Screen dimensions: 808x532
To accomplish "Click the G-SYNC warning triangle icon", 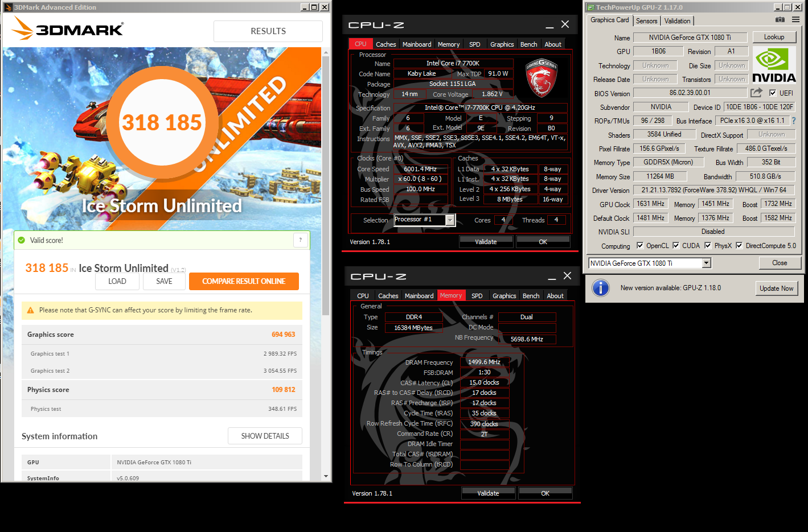I will (x=31, y=310).
